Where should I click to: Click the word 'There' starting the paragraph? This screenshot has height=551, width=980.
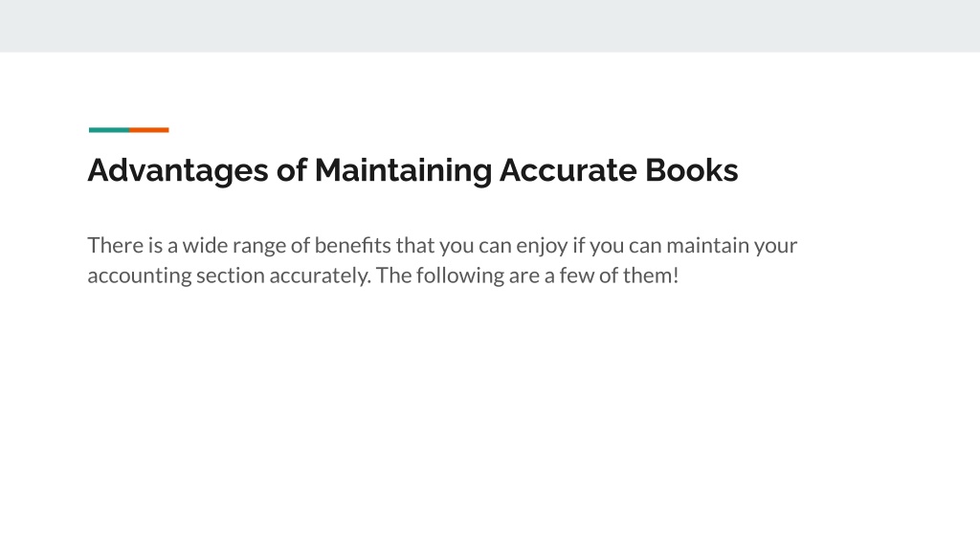116,246
